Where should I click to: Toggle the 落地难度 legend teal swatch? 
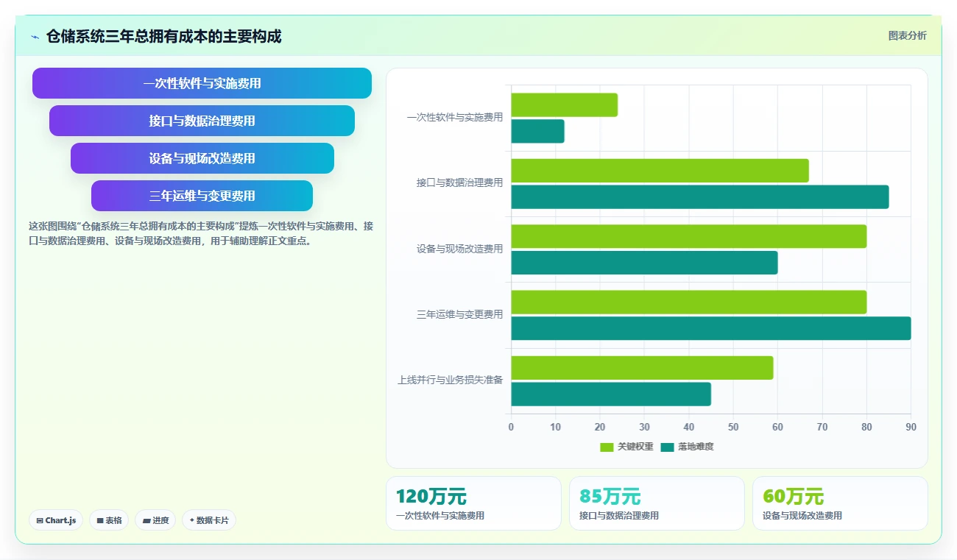(667, 447)
